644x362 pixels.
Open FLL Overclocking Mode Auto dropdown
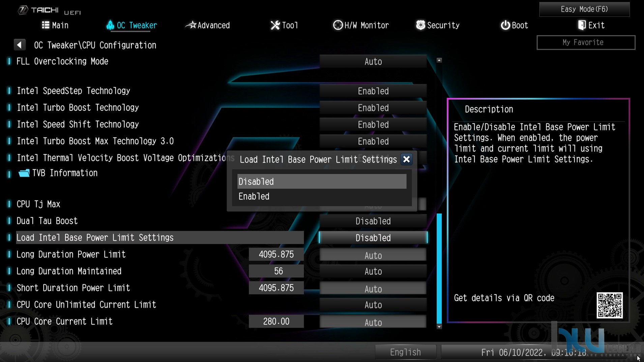(373, 62)
